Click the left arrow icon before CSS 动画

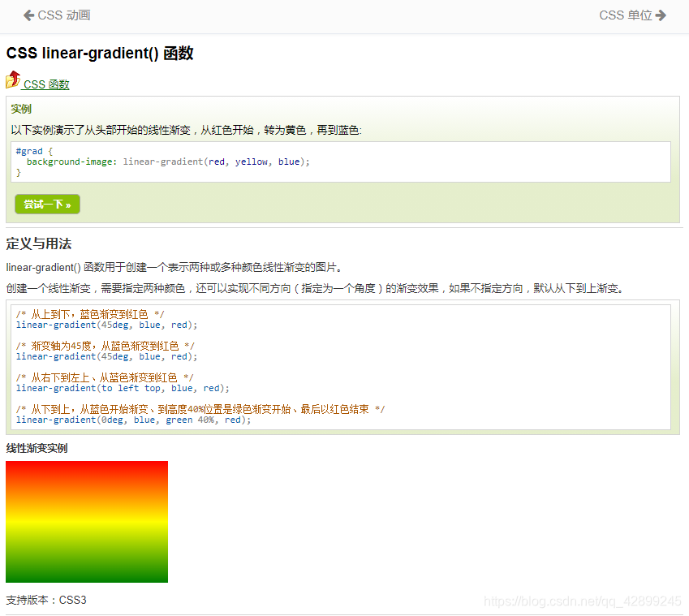tap(27, 15)
